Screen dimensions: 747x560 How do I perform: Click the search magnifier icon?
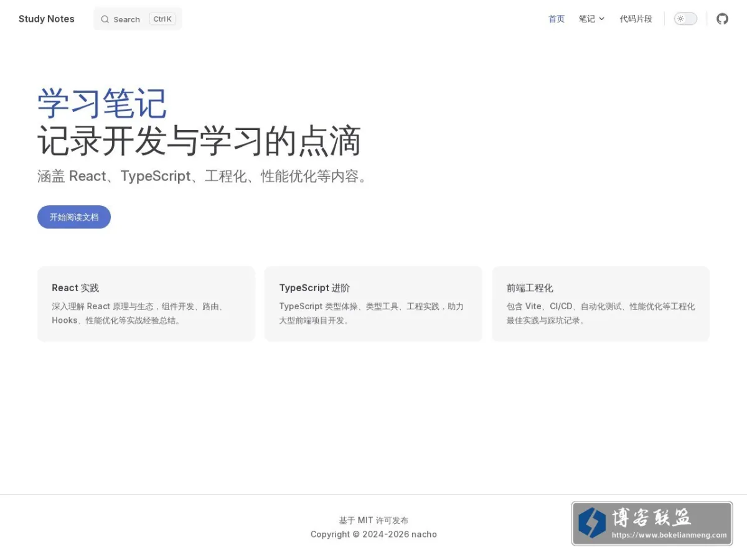pyautogui.click(x=105, y=19)
